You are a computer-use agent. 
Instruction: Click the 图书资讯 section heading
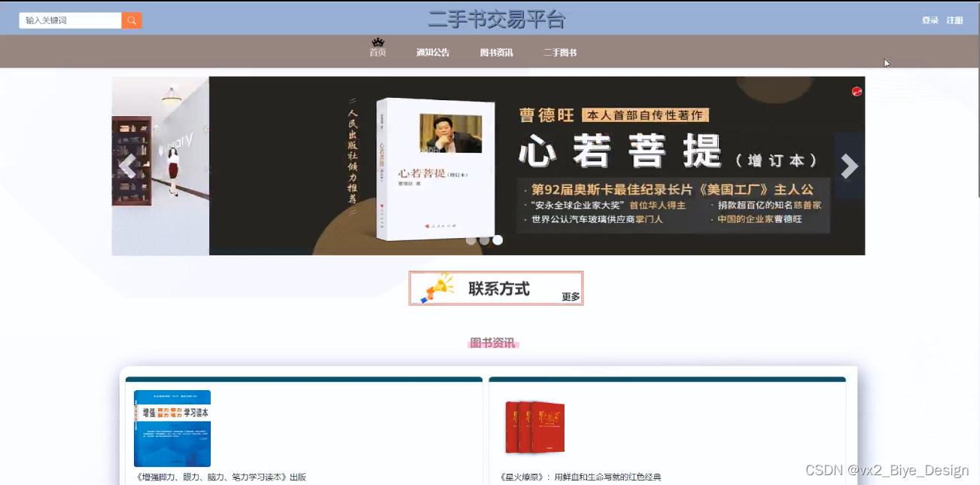click(x=493, y=343)
